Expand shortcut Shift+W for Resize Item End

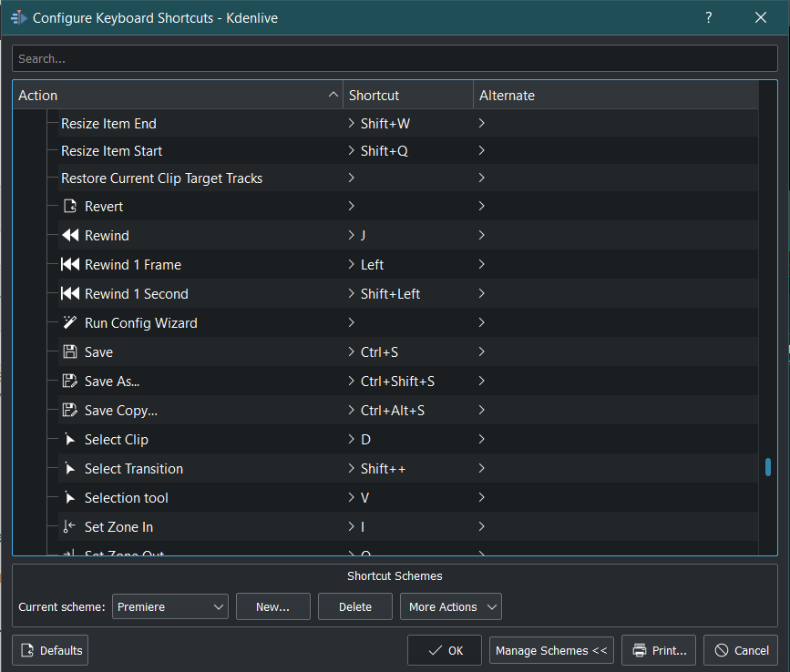tap(351, 123)
